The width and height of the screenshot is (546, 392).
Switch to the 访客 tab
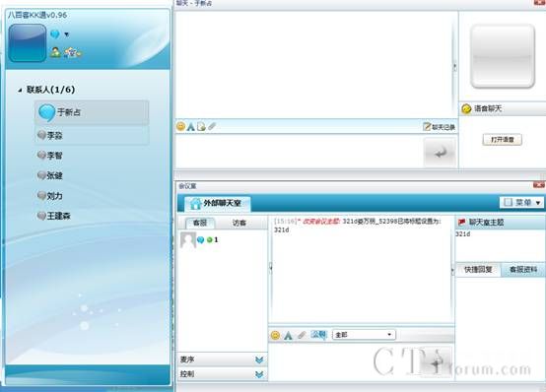pyautogui.click(x=239, y=223)
